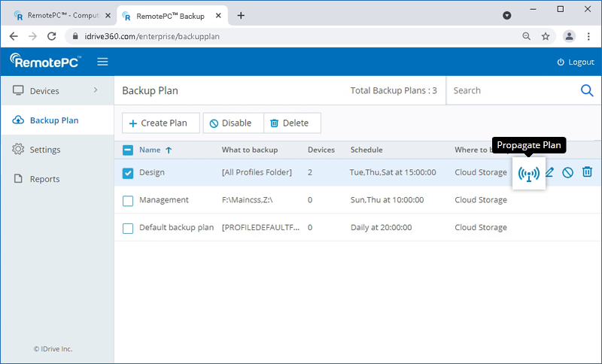
Task: Select the Management plan checkbox
Action: pyautogui.click(x=128, y=200)
